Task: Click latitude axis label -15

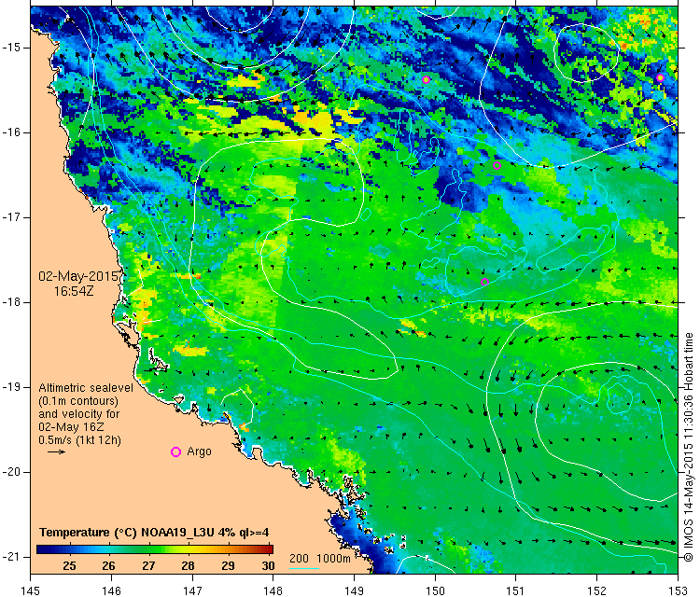Action: 11,48
